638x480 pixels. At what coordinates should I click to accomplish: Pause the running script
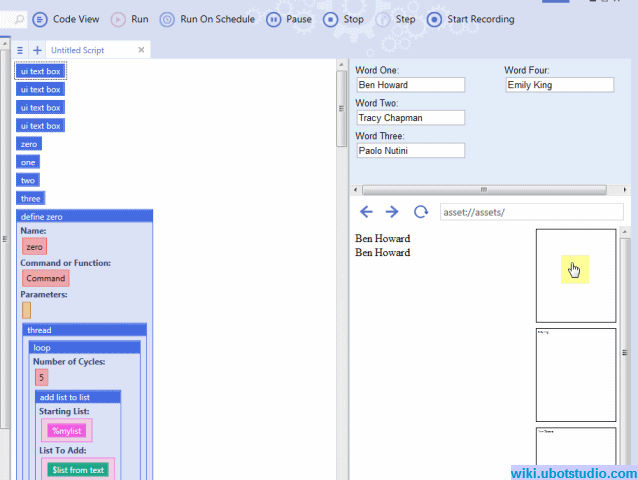pyautogui.click(x=289, y=19)
